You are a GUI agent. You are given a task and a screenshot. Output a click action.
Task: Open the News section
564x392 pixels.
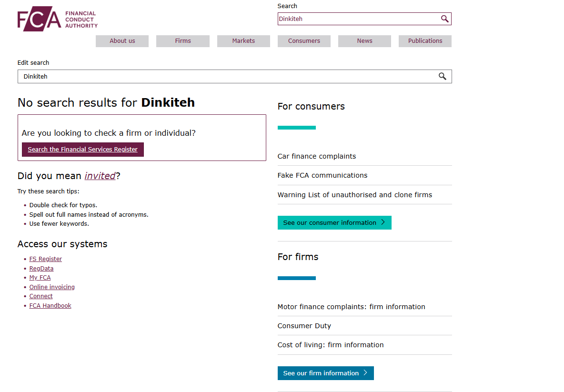coord(364,41)
